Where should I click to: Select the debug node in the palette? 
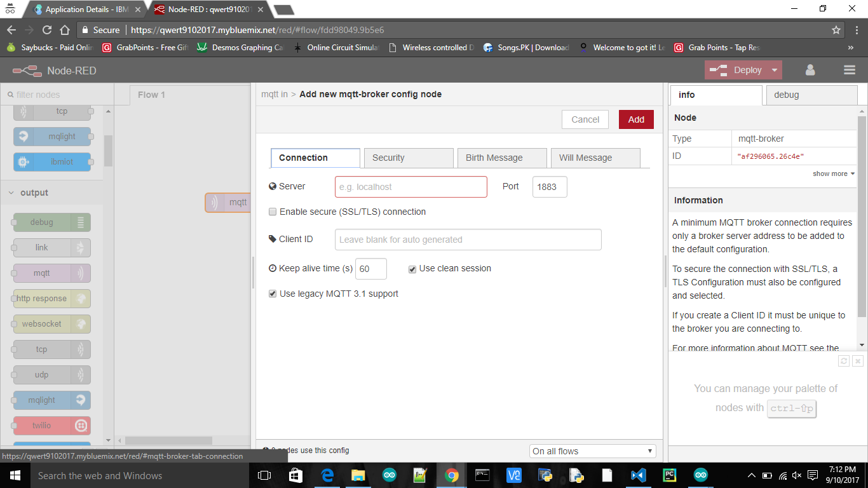51,222
